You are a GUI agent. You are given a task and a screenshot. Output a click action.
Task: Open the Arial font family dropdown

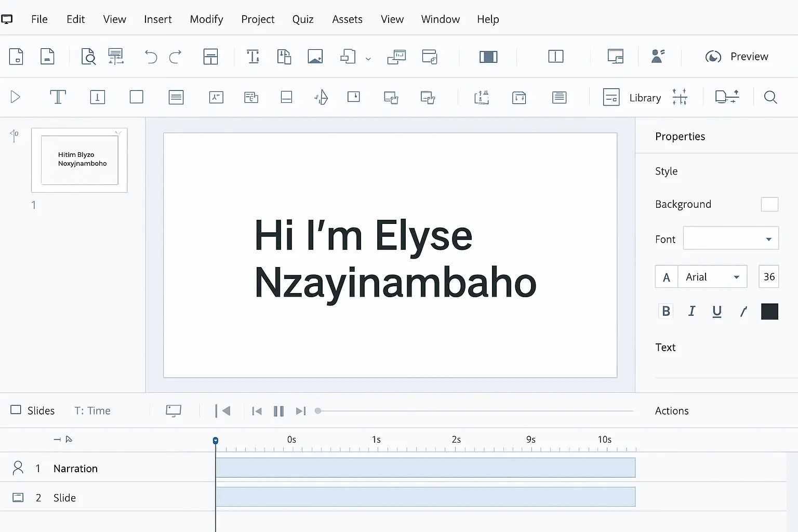click(x=712, y=276)
